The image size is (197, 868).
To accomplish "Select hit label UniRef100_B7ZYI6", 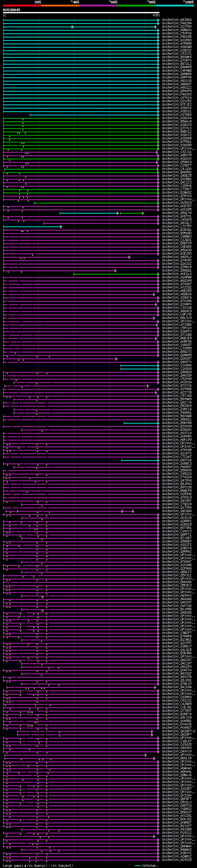I will point(176,386).
